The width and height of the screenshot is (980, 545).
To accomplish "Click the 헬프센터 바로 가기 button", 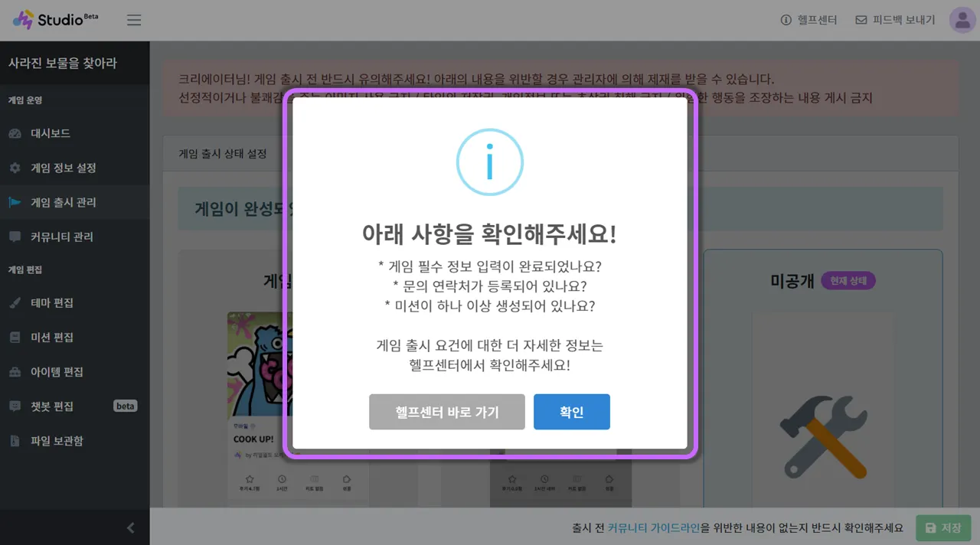I will (447, 412).
